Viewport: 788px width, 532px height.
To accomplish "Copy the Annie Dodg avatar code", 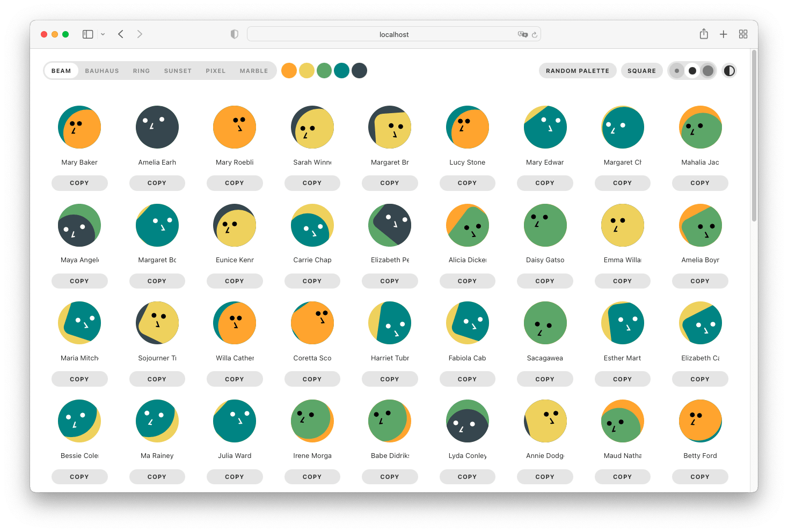I will tap(545, 477).
